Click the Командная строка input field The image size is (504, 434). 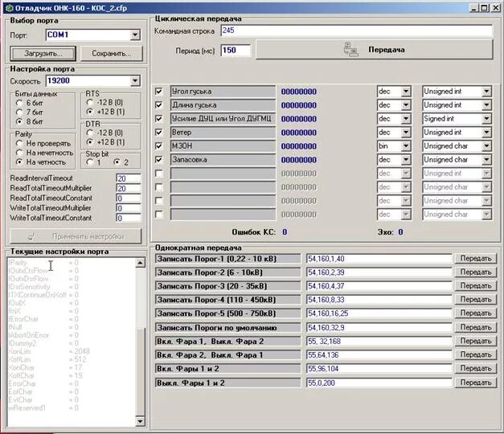[x=356, y=31]
